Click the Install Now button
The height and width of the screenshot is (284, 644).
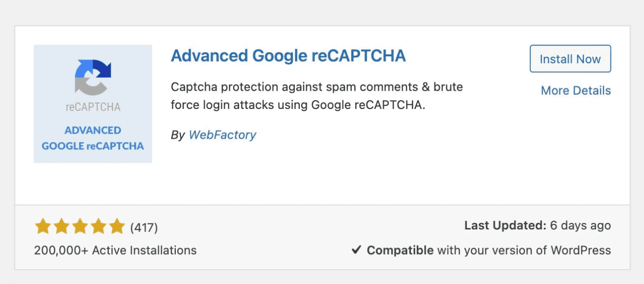[x=570, y=59]
